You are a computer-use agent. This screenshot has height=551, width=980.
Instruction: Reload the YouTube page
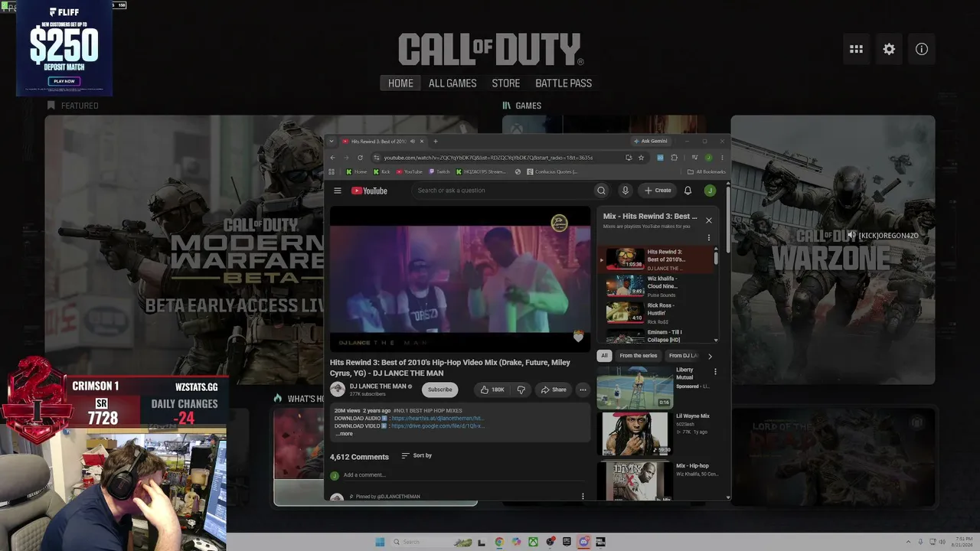(360, 158)
